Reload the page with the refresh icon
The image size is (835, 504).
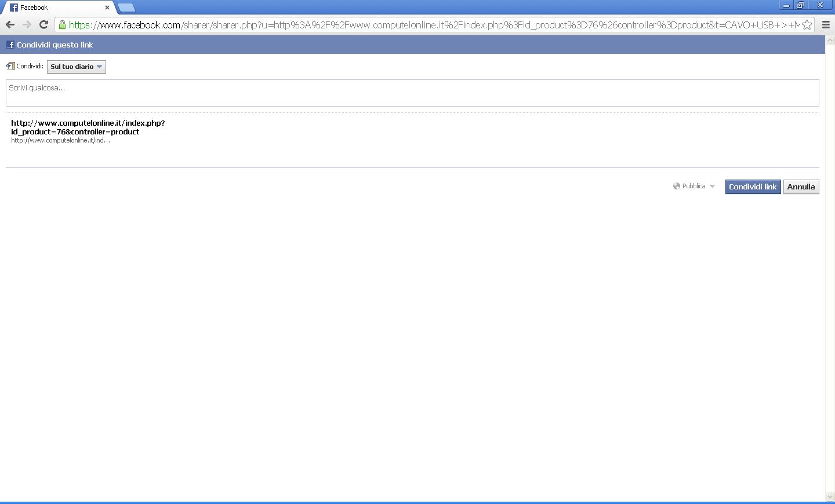[x=43, y=25]
